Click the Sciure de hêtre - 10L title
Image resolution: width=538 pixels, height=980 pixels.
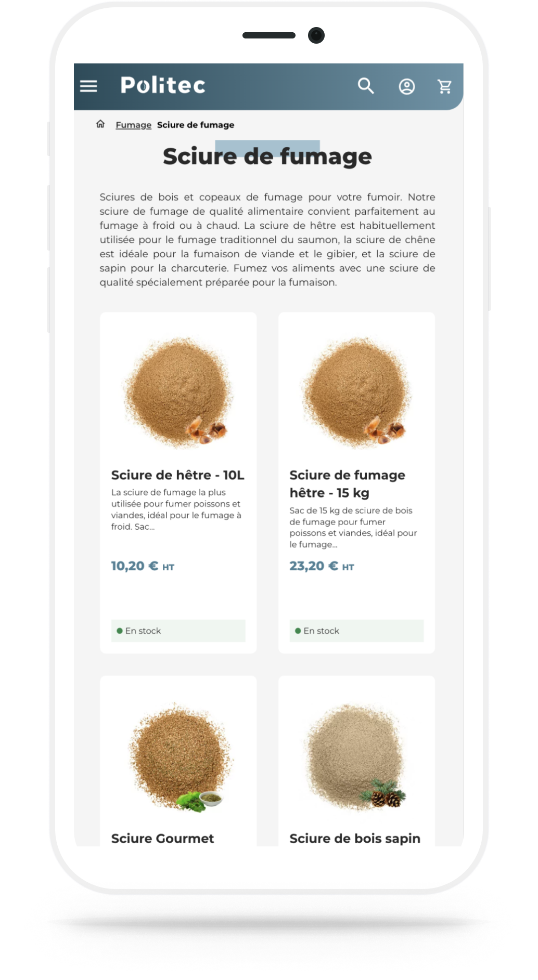point(177,475)
